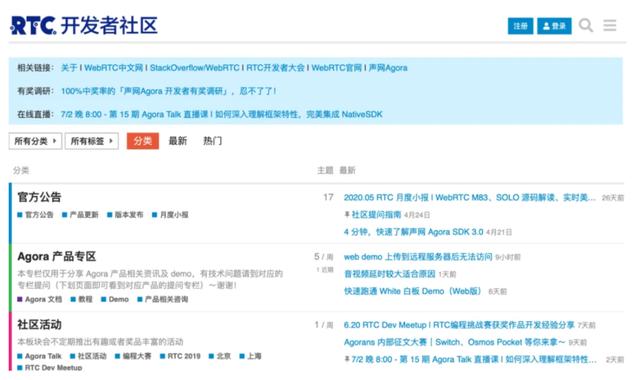This screenshot has width=640, height=380.
Task: Open the 快速了解声网 Agora SDK 3.0 topic
Action: (413, 232)
